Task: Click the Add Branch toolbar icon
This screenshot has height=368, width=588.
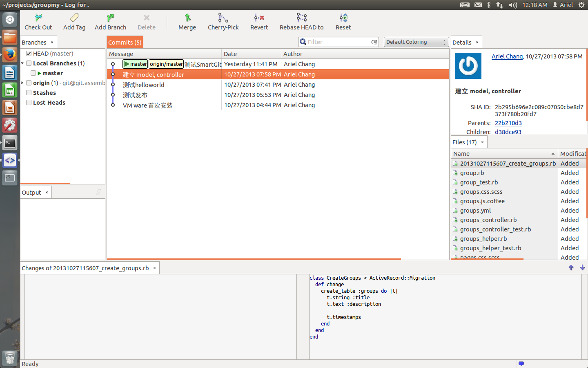Action: [x=110, y=18]
